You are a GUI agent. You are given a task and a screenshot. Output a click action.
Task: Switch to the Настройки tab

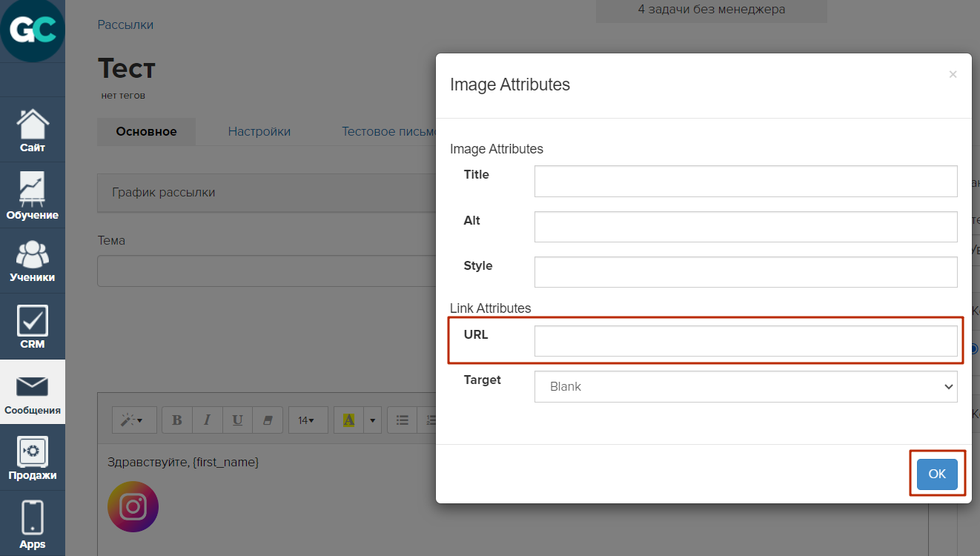[259, 131]
